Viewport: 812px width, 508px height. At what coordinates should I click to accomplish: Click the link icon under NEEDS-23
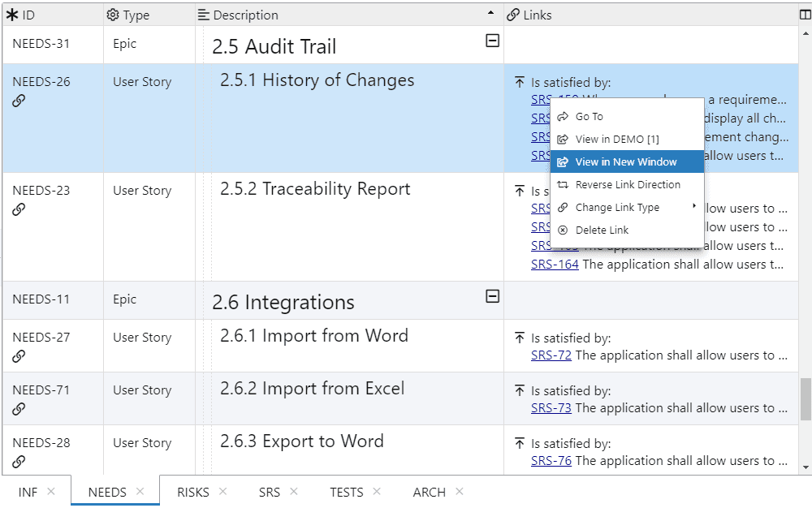(x=19, y=209)
